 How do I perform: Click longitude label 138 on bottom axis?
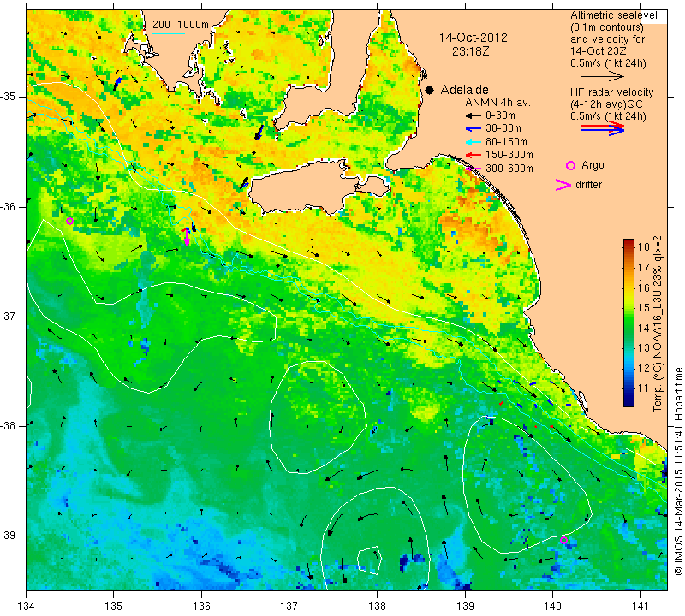coord(377,607)
